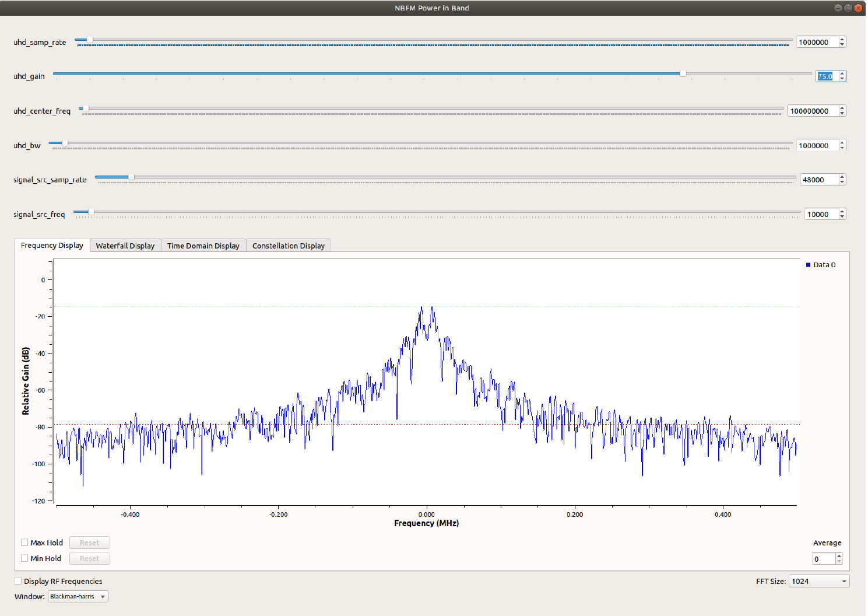The height and width of the screenshot is (616, 868).
Task: Click the uhd_gain slider handle
Action: tap(683, 73)
